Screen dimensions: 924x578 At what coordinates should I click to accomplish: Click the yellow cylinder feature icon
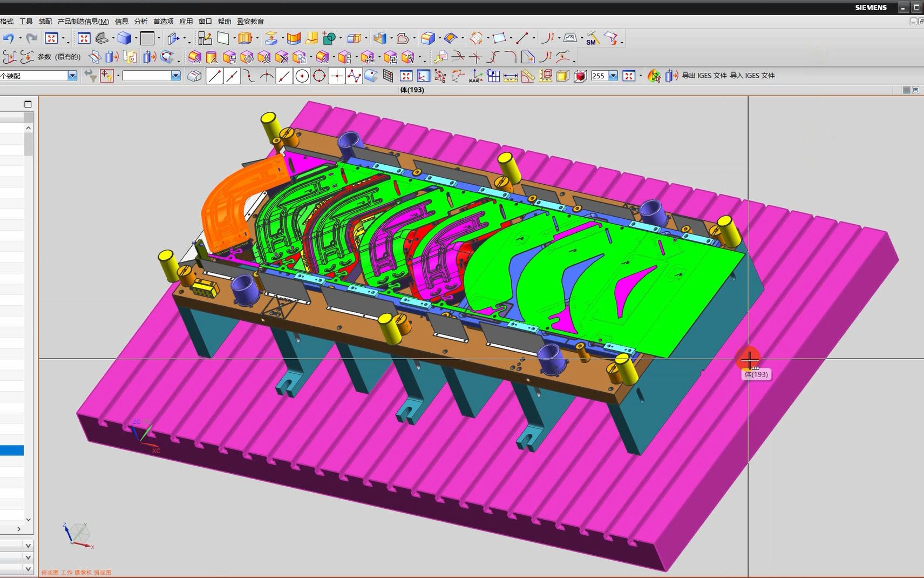point(212,57)
